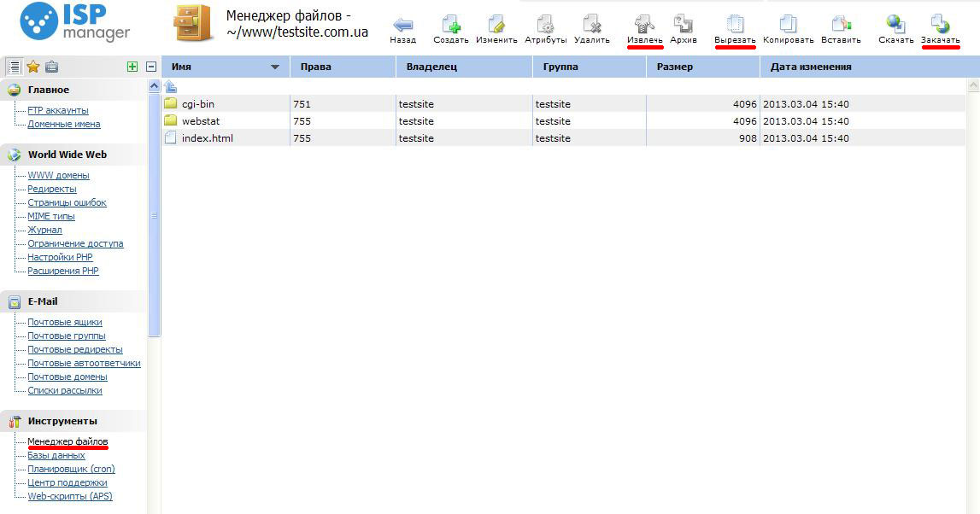The width and height of the screenshot is (980, 514).
Task: Click the Вырезать (cut) toolbar icon
Action: pyautogui.click(x=735, y=24)
